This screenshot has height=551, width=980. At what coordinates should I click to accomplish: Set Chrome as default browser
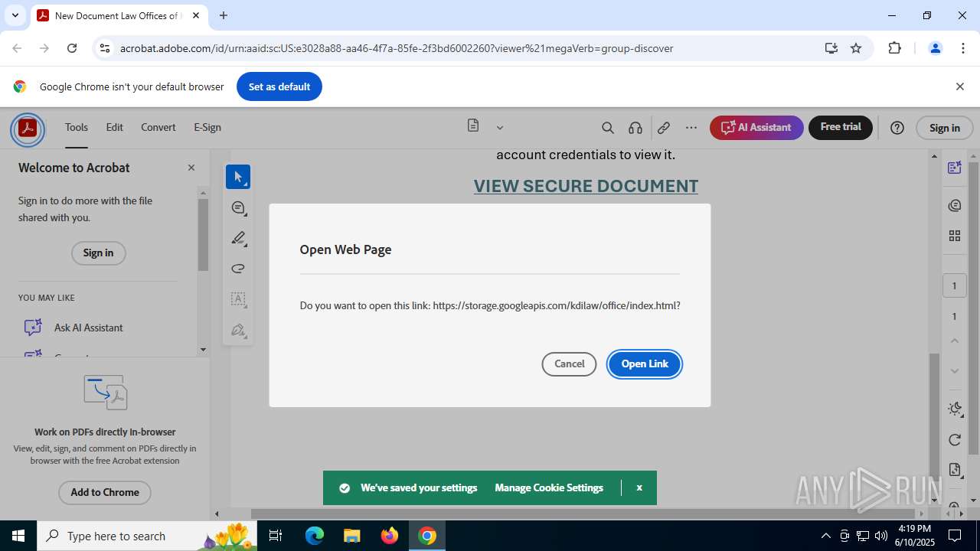click(x=279, y=86)
